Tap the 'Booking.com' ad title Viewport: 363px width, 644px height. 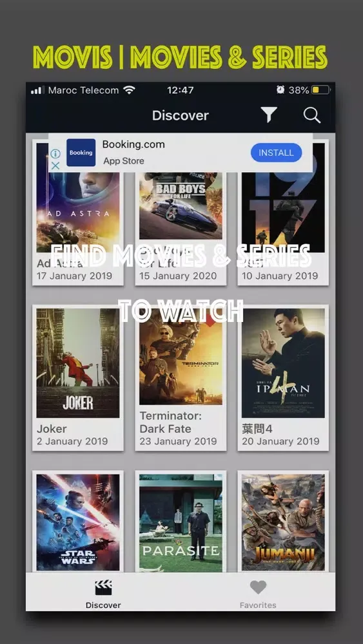click(x=133, y=144)
